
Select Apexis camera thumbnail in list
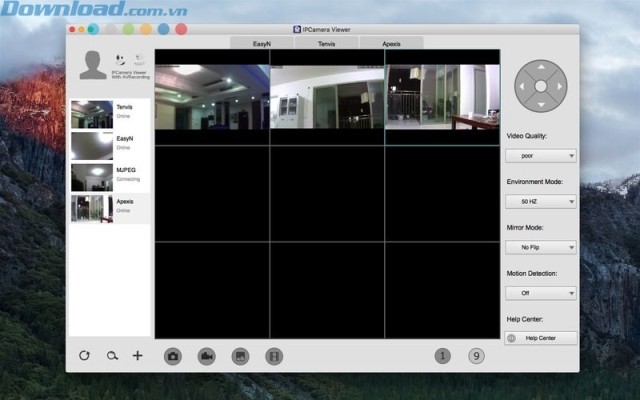92,209
